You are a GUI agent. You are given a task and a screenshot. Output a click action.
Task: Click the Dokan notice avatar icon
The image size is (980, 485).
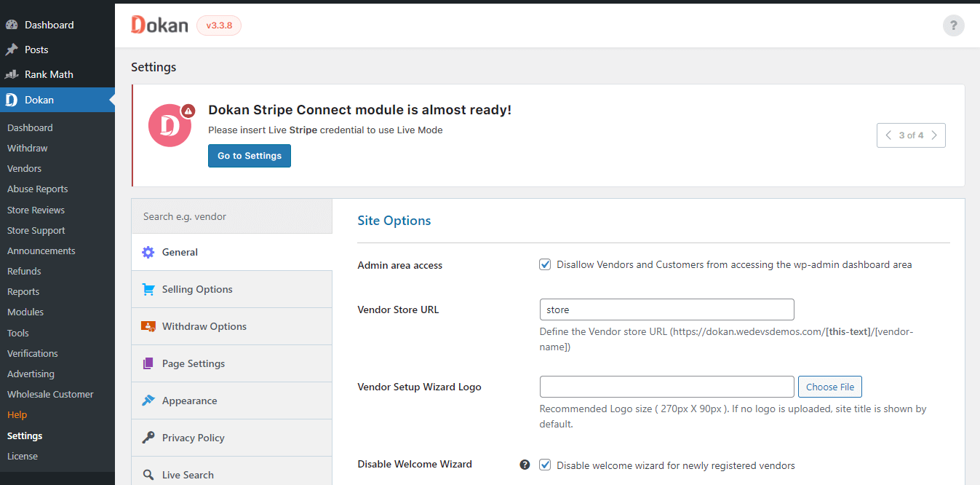170,125
